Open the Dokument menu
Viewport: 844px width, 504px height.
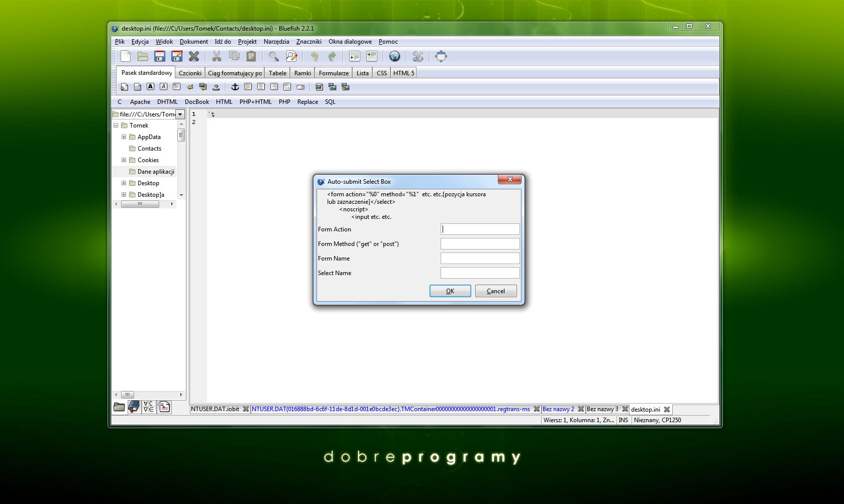(194, 42)
